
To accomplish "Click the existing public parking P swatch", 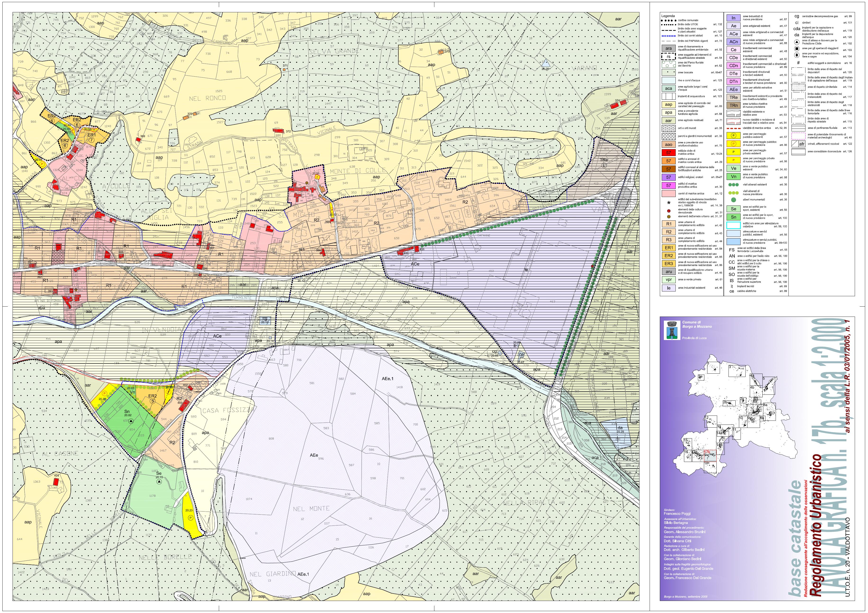I will pyautogui.click(x=733, y=136).
